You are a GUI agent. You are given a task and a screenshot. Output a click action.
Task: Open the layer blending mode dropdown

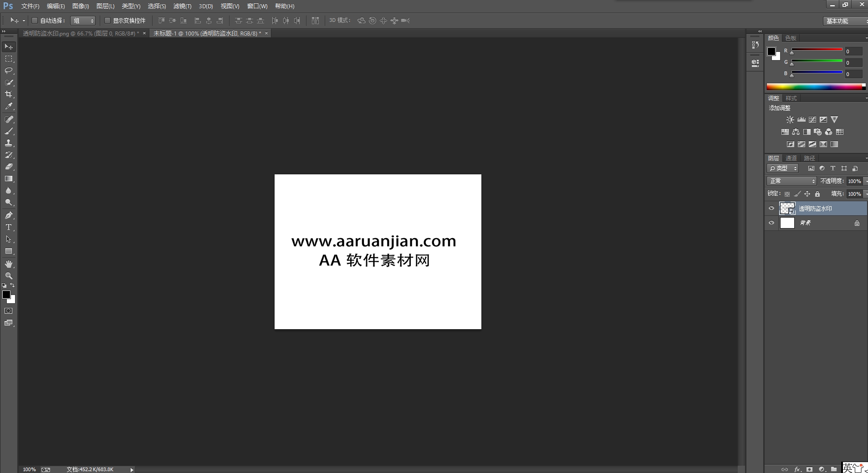(x=791, y=181)
